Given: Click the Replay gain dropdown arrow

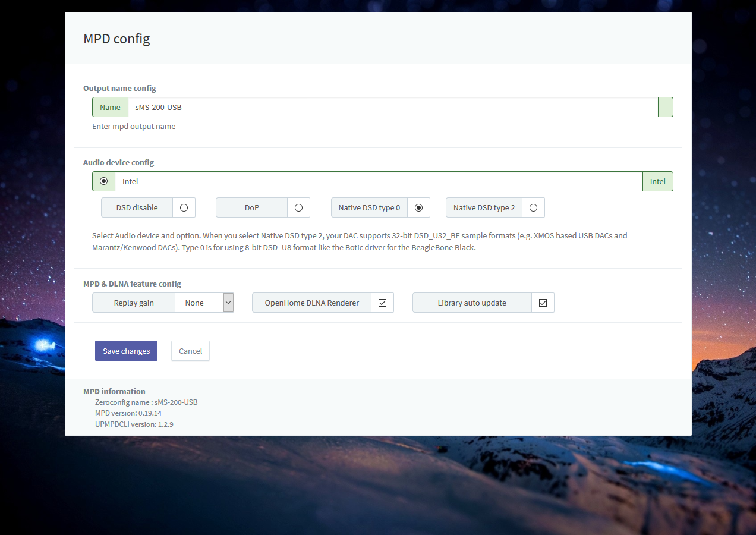Looking at the screenshot, I should 228,303.
